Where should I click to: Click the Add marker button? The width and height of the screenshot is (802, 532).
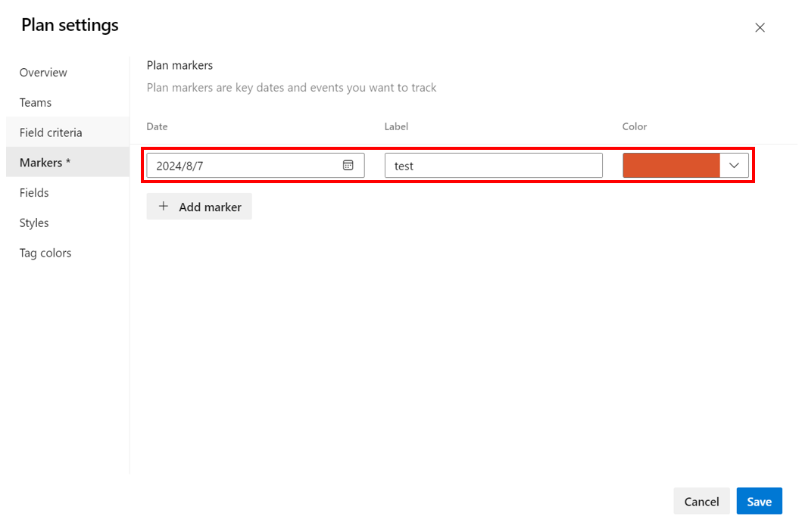point(199,207)
